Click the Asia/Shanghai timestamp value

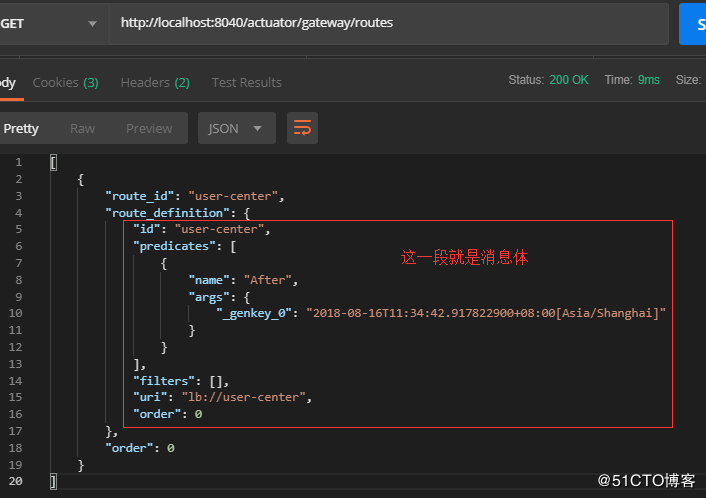486,313
